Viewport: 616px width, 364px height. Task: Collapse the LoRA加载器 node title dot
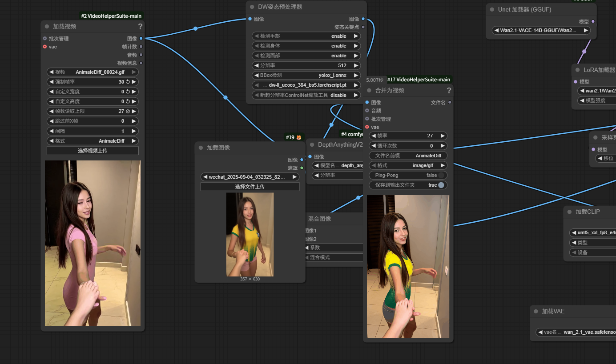pyautogui.click(x=577, y=70)
